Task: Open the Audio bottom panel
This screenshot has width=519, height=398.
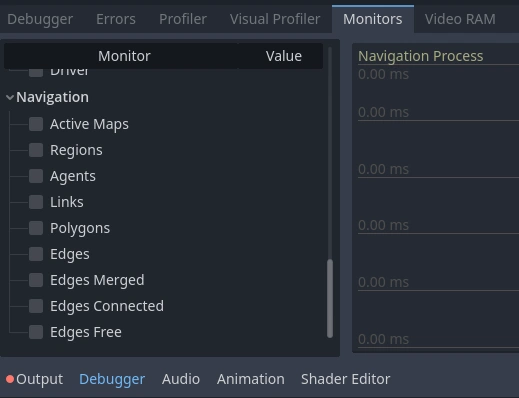Action: (x=181, y=379)
